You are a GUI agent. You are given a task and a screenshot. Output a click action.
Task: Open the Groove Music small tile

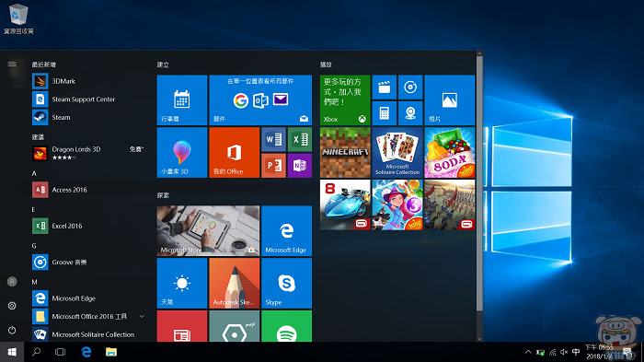[x=410, y=88]
